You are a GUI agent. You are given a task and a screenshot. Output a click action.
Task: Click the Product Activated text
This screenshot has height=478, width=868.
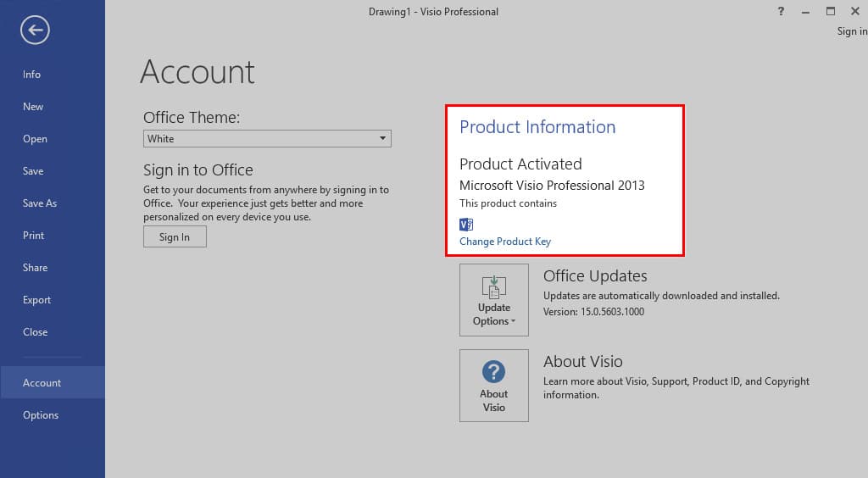tap(520, 164)
